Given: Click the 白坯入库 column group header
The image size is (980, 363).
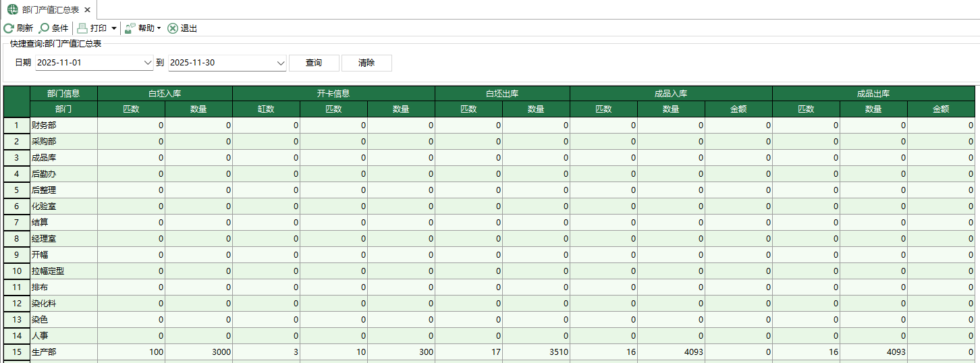Looking at the screenshot, I should [165, 94].
